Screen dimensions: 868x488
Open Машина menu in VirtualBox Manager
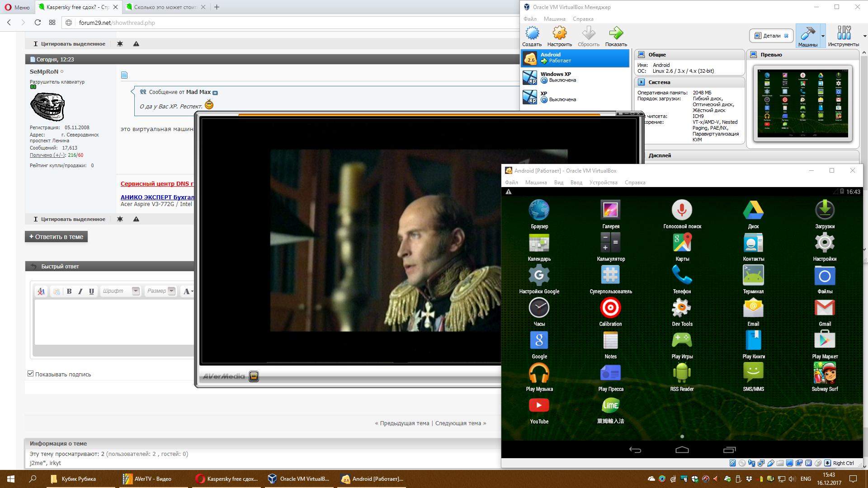[x=554, y=19]
